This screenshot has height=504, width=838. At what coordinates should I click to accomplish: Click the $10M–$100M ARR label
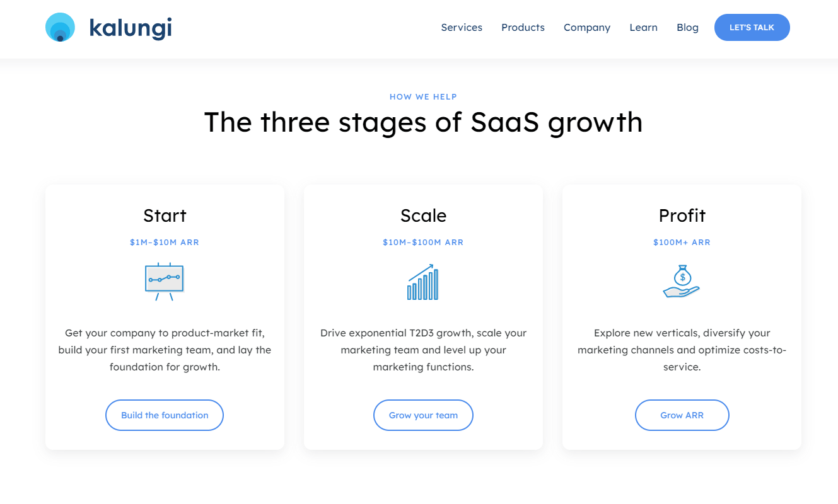point(423,243)
